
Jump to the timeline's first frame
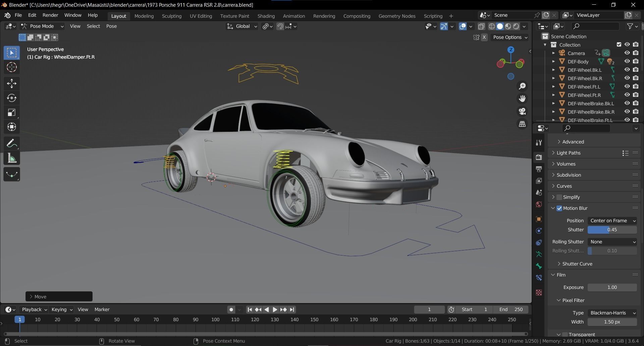click(x=250, y=310)
